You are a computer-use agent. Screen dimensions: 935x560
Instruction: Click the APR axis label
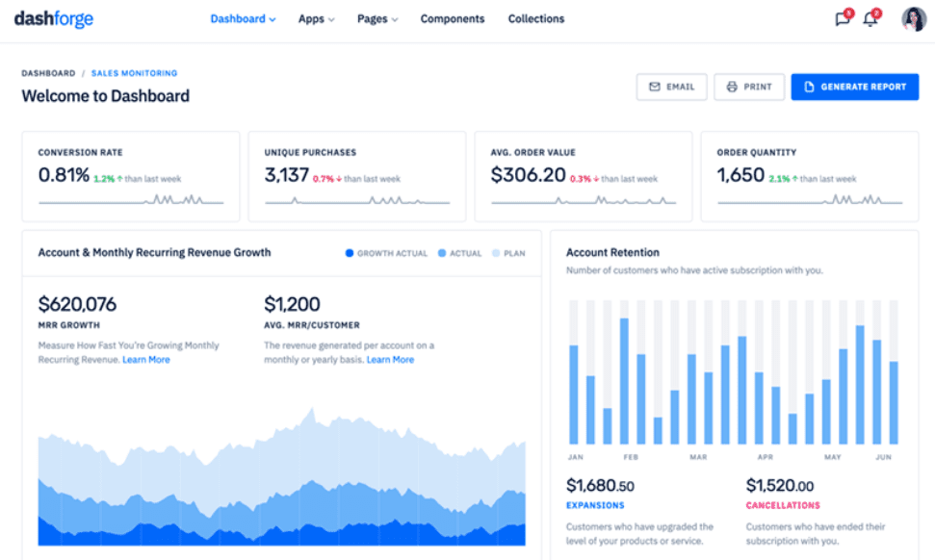(x=766, y=458)
